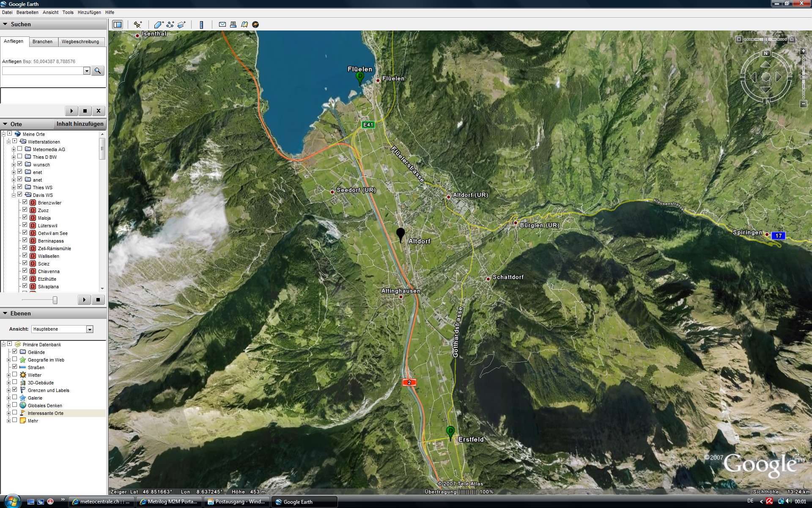Play search results tour button
This screenshot has width=812, height=508.
[71, 111]
